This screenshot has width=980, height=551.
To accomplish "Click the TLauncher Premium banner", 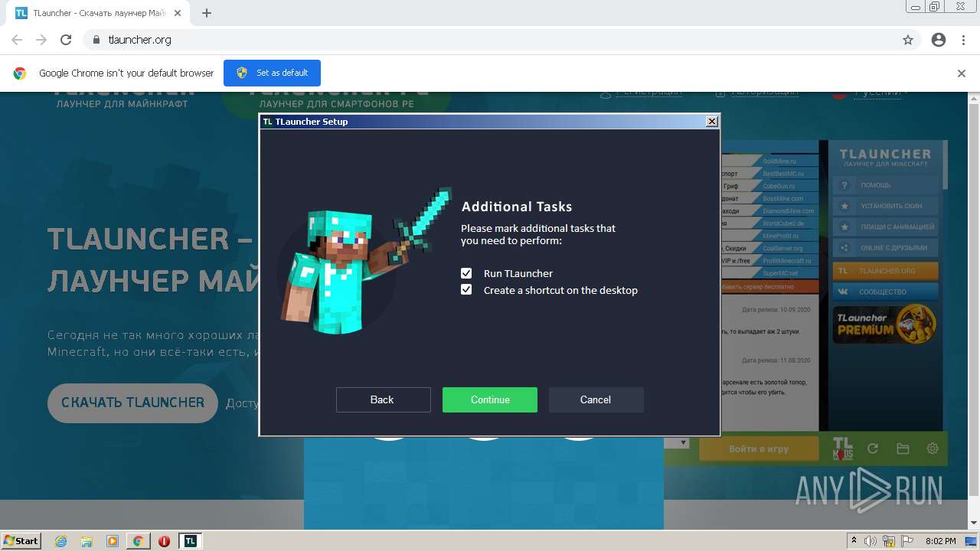I will click(x=886, y=324).
